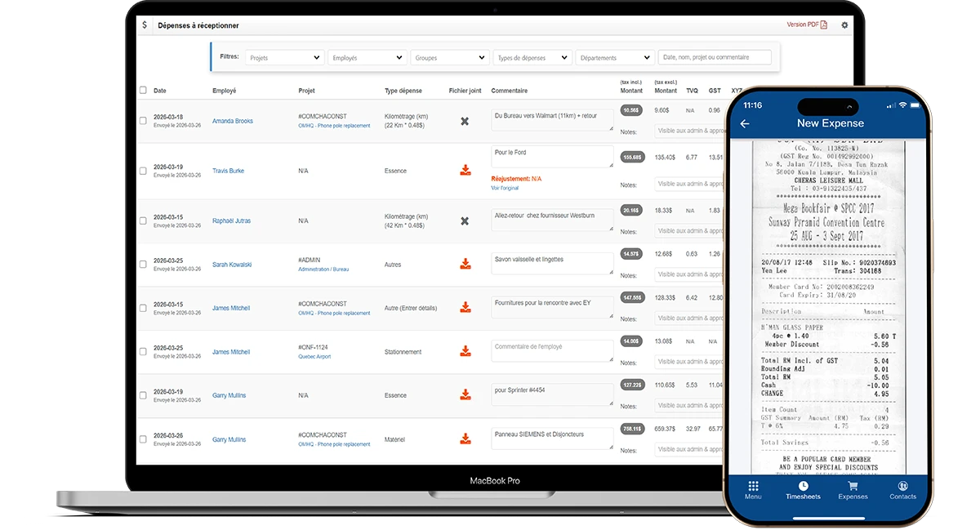Click the Voir l'original link

pyautogui.click(x=505, y=188)
